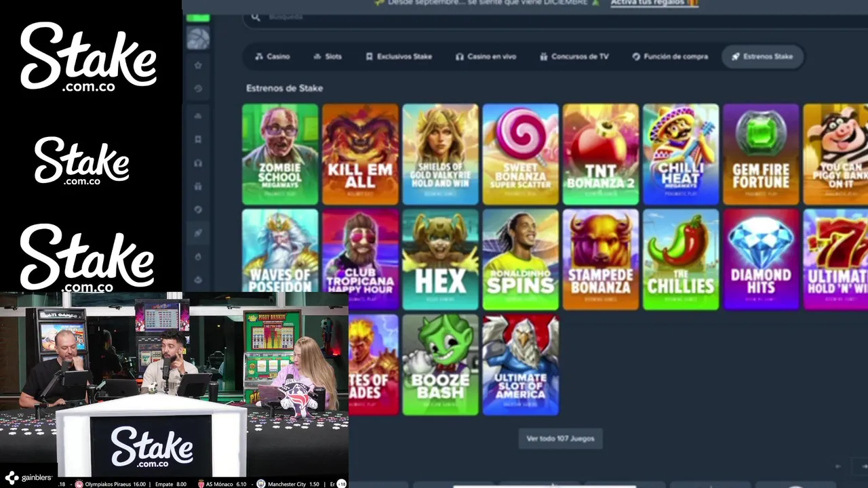Click the slots icon in the sidebar

pyautogui.click(x=198, y=116)
